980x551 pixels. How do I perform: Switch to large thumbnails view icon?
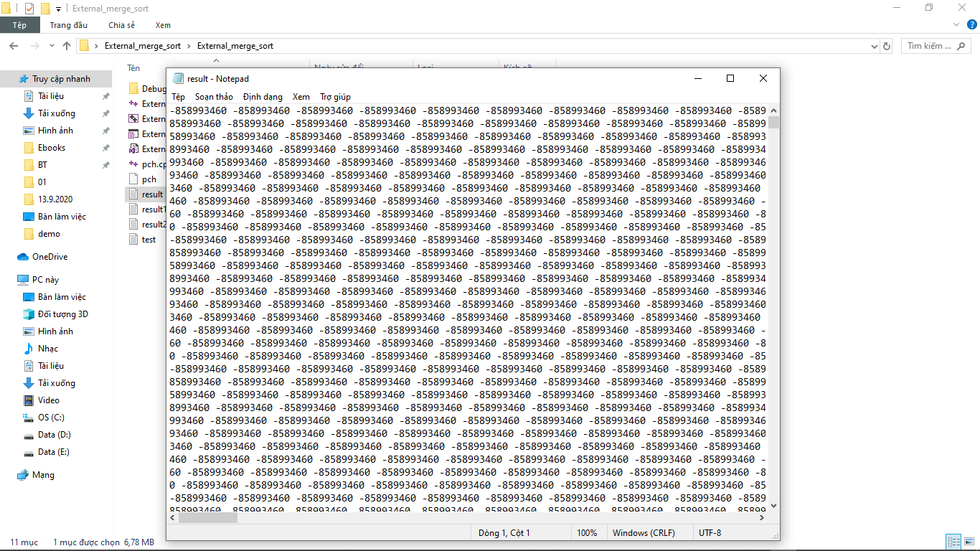969,542
